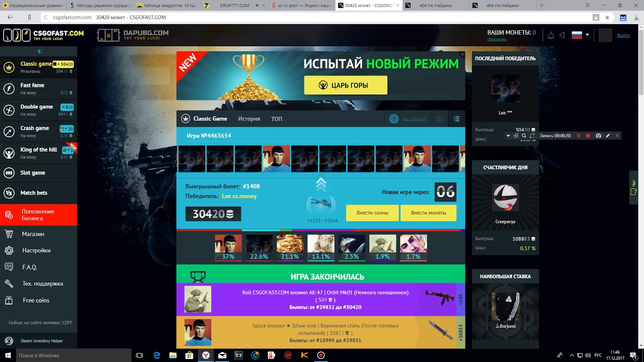The width and height of the screenshot is (644, 362).
Task: Stop the screen recording
Action: tap(588, 136)
